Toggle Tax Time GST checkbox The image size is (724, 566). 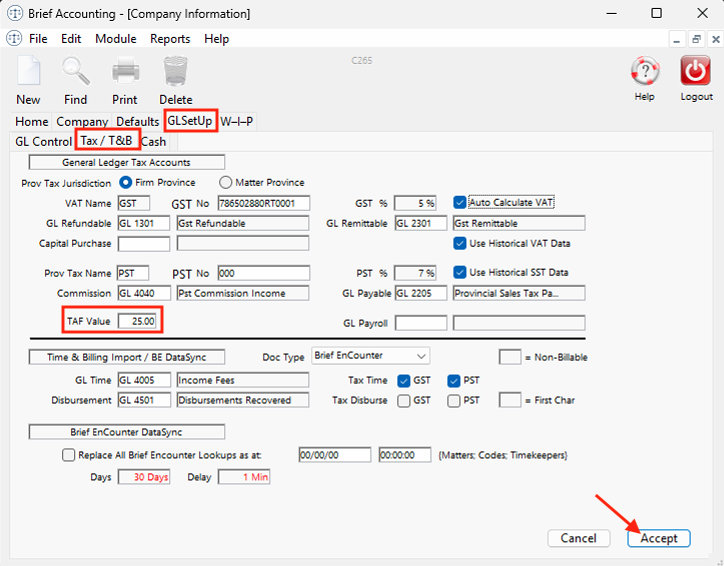[404, 381]
